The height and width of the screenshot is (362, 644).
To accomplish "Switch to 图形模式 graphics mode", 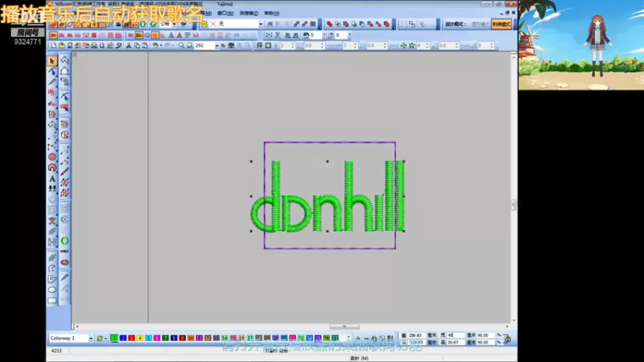I will (480, 24).
